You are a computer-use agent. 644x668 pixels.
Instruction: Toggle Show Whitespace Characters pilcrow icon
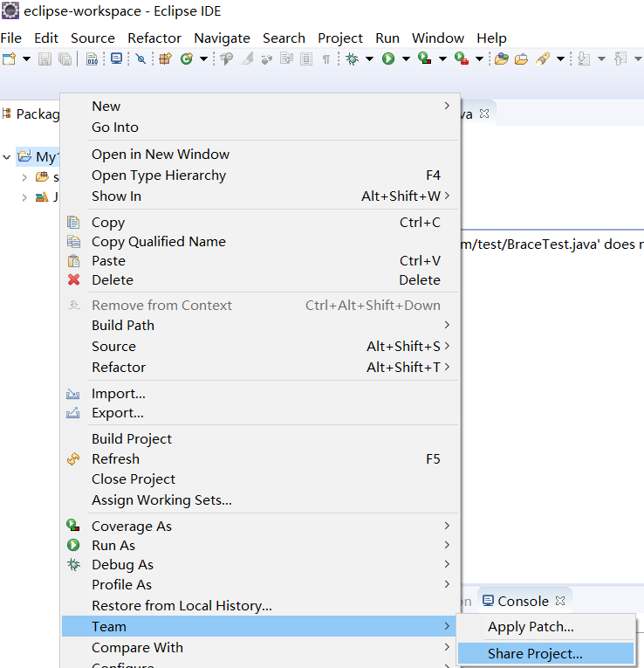point(326,59)
